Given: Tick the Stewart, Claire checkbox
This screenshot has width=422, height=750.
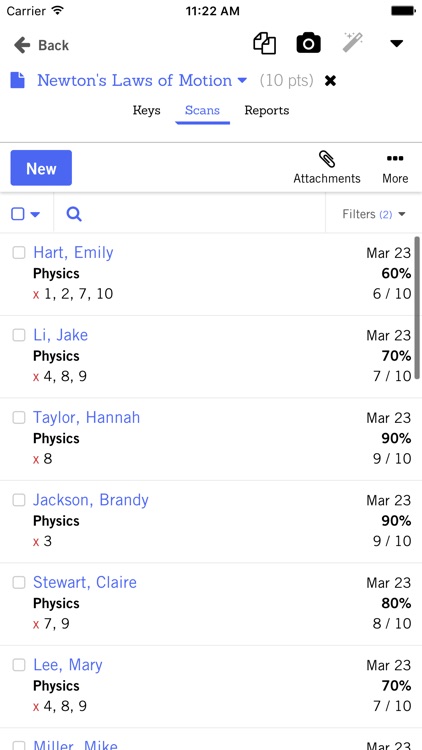Looking at the screenshot, I should 19,582.
